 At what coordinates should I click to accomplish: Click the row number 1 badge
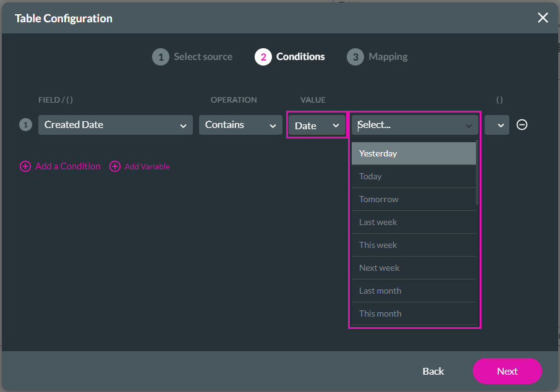(x=25, y=125)
